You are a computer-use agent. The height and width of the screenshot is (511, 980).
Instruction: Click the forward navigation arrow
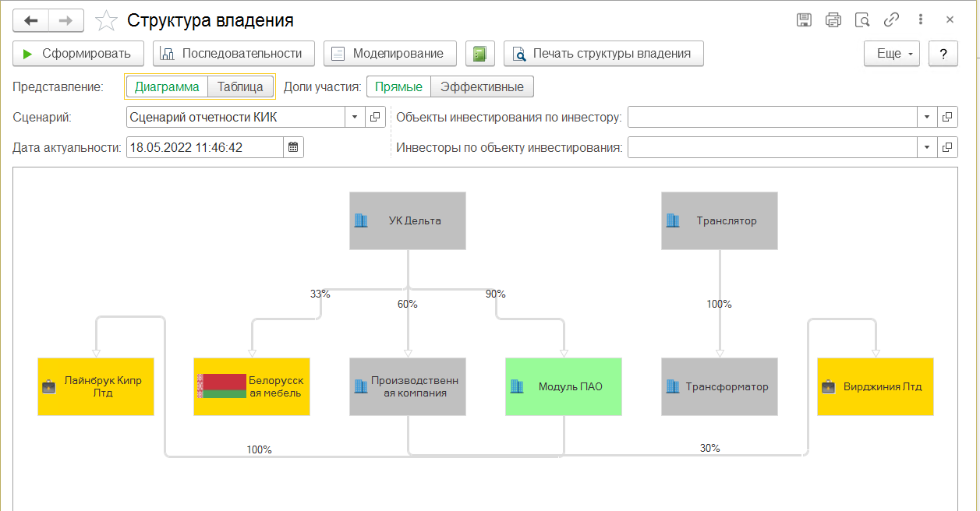(67, 20)
